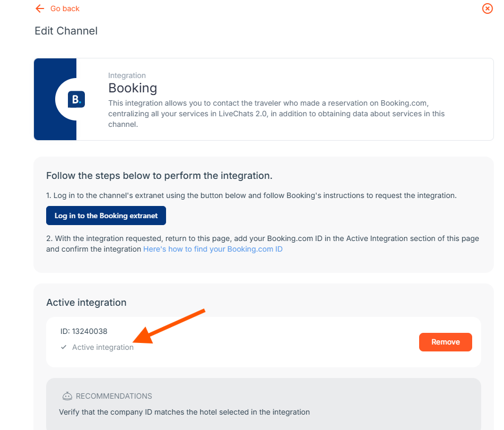Click the "Follow the steps below" heading

coord(159,175)
